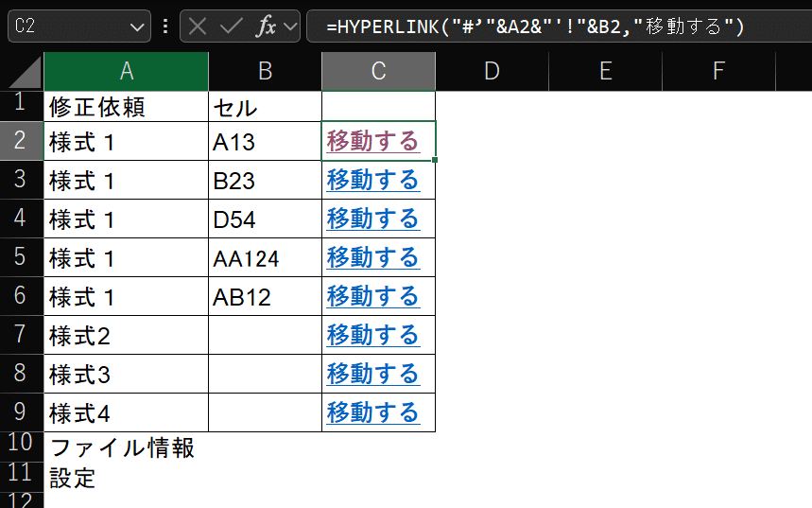This screenshot has height=508, width=812.
Task: Select cell containing AB12
Action: 265,296
